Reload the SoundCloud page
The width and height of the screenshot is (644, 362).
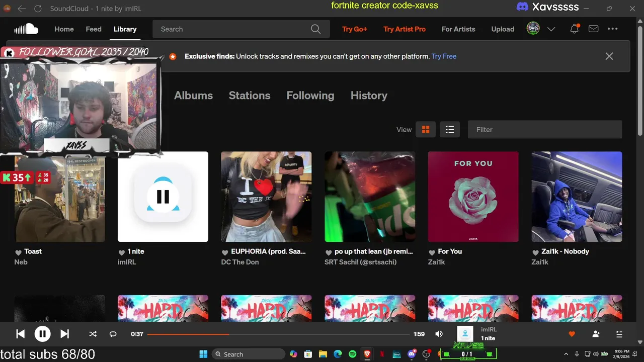click(38, 9)
